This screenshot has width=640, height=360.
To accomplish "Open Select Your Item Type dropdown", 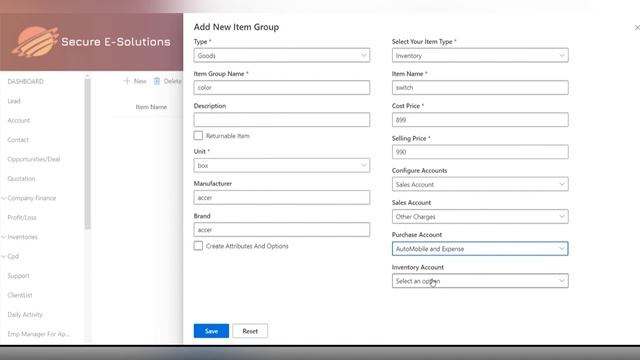I will click(480, 56).
